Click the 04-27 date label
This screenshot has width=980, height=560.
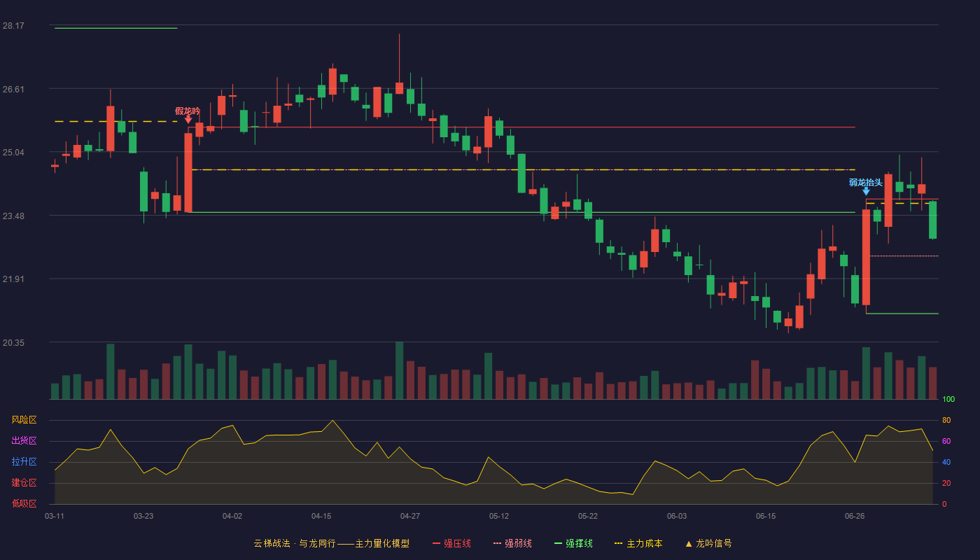(x=410, y=516)
